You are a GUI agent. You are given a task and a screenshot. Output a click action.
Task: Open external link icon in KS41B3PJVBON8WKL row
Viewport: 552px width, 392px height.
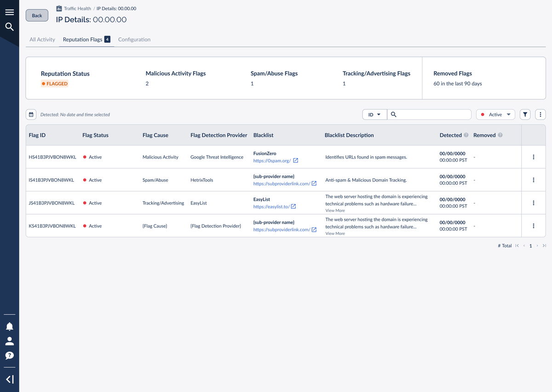[314, 229]
